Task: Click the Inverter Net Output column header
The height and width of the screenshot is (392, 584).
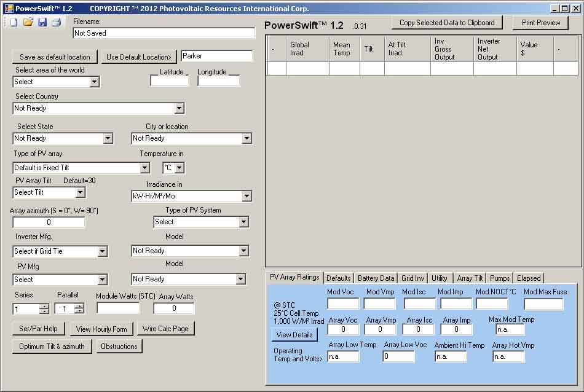Action: pyautogui.click(x=495, y=49)
